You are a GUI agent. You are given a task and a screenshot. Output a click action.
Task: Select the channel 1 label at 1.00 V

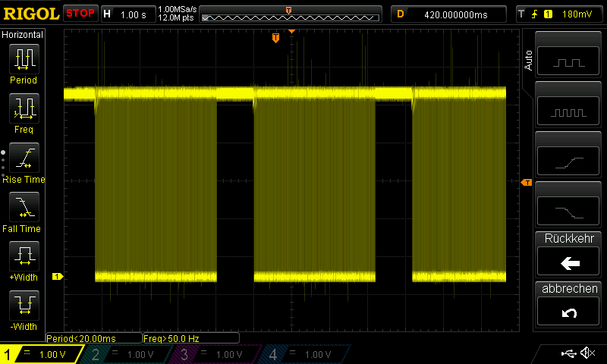(42, 354)
